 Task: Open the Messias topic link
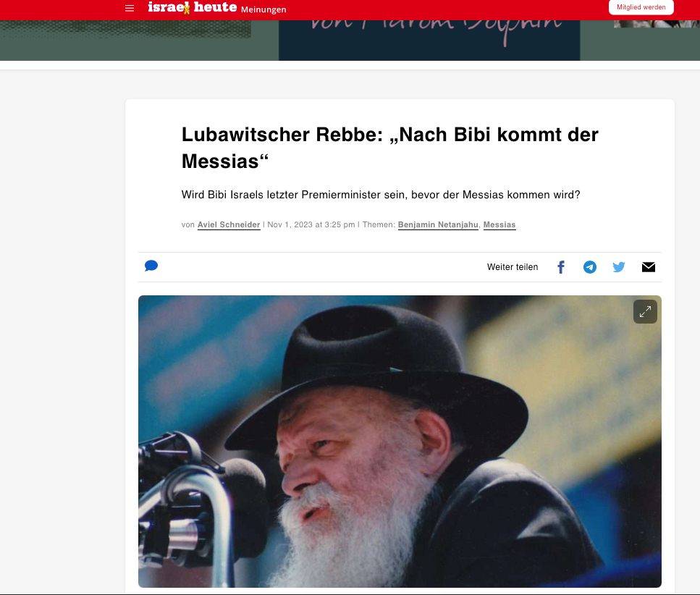tap(499, 224)
